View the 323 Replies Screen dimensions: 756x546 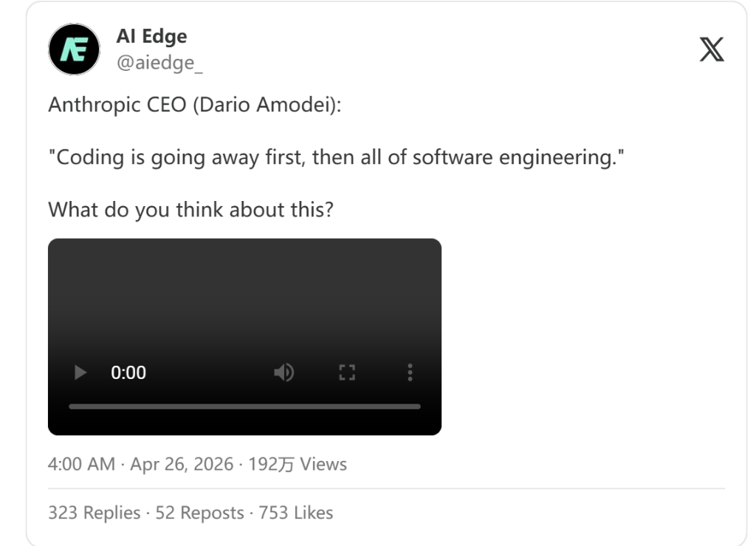[94, 513]
